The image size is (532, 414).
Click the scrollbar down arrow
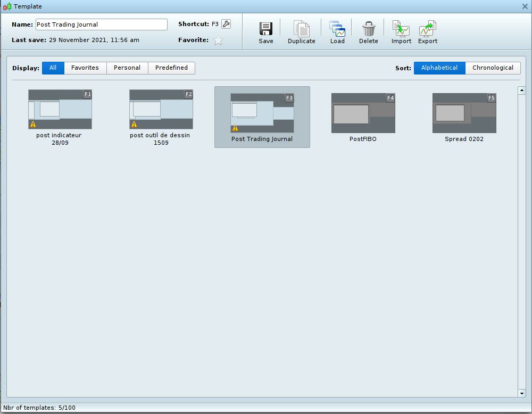pos(522,393)
